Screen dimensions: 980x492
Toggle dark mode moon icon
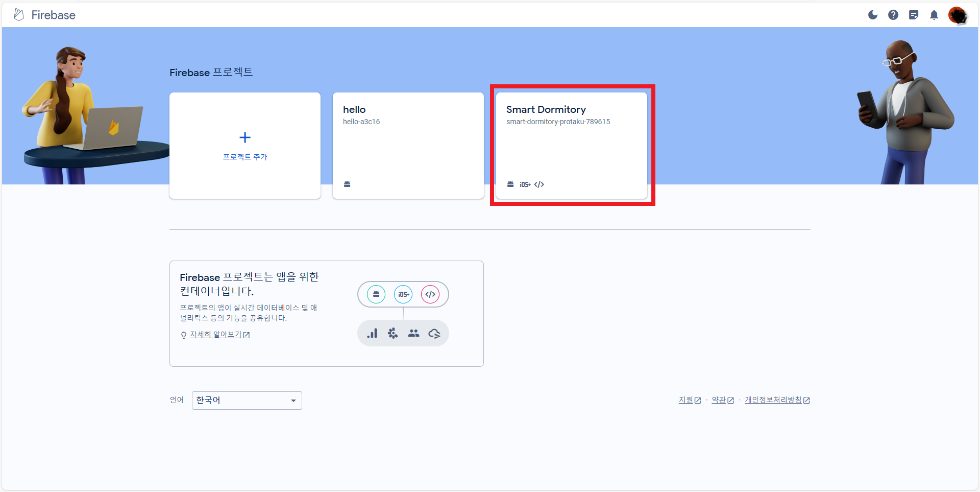click(873, 15)
